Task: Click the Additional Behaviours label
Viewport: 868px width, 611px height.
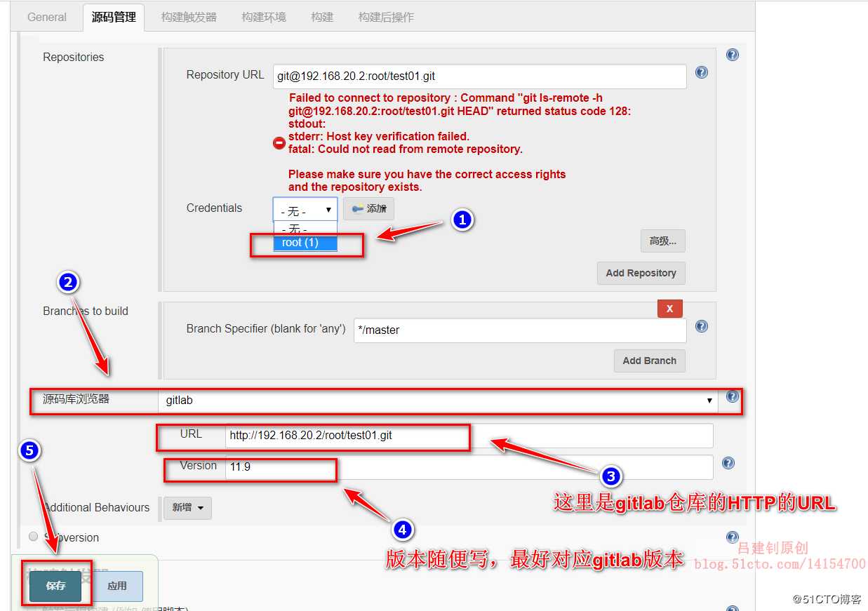Action: click(x=97, y=508)
